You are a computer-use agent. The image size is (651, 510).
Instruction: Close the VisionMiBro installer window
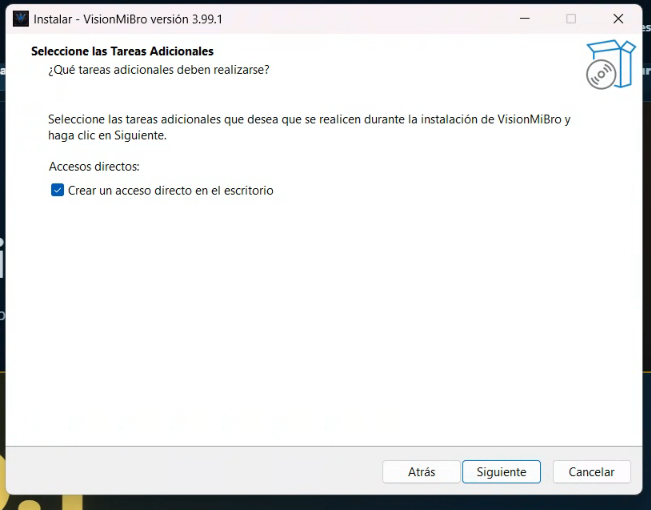(x=618, y=19)
